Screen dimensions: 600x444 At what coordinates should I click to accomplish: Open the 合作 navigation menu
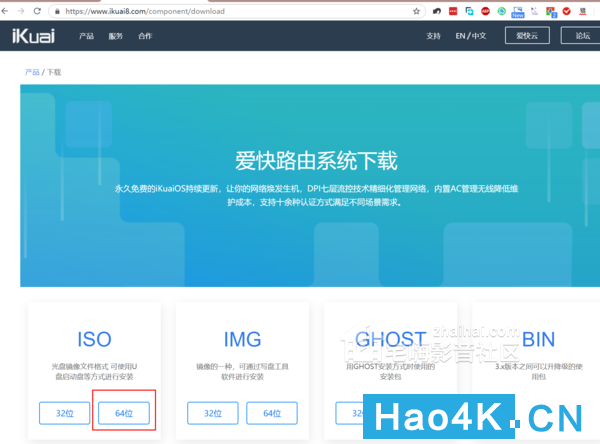point(145,36)
